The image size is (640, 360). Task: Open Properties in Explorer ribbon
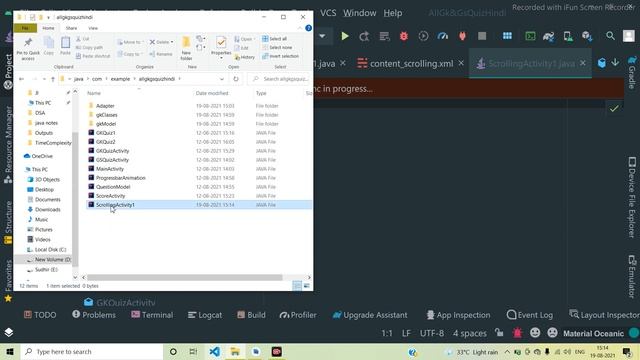[221, 48]
